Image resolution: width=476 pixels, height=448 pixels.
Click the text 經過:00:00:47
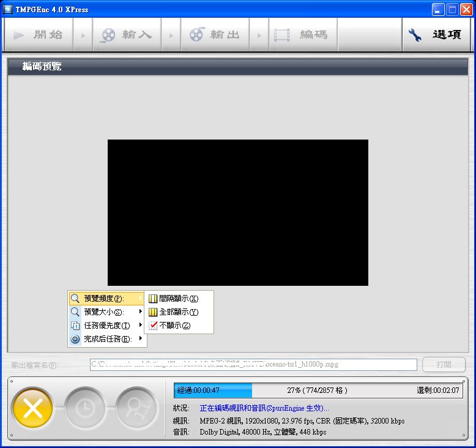(x=198, y=390)
